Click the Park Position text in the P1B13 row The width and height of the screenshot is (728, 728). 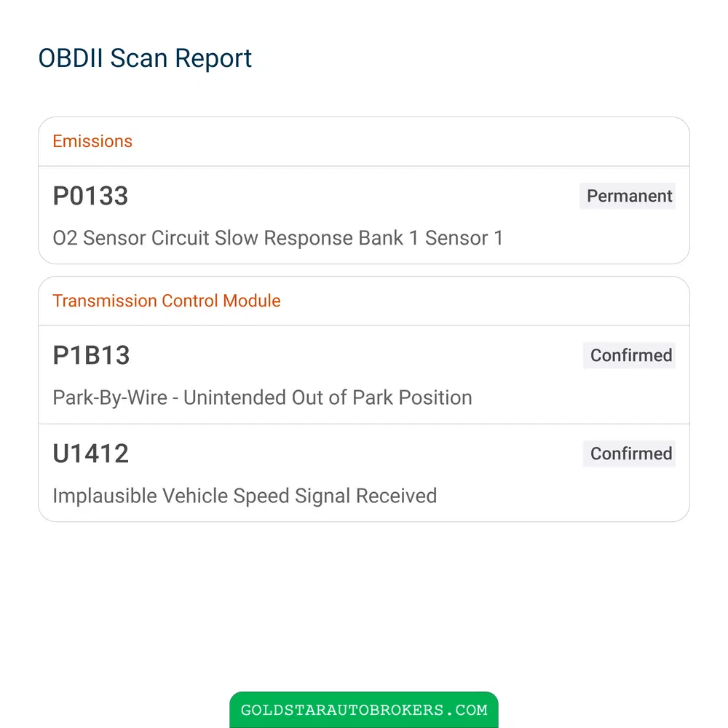412,398
